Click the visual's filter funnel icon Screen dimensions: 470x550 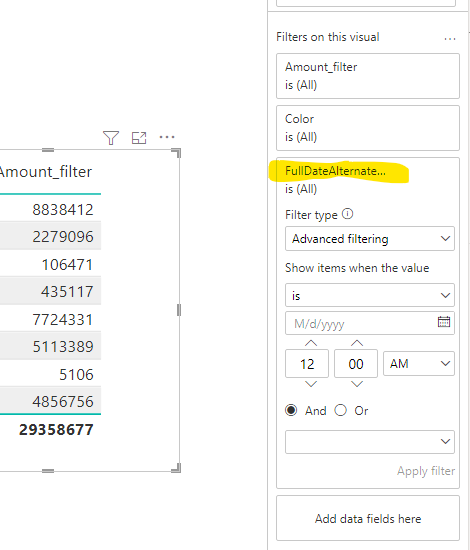pos(111,138)
